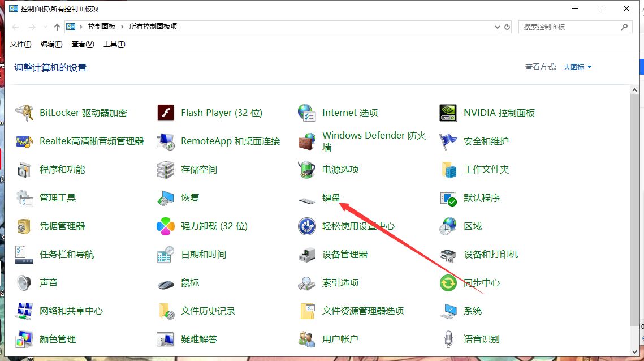Open the 文件历史记录 icon

[x=166, y=311]
